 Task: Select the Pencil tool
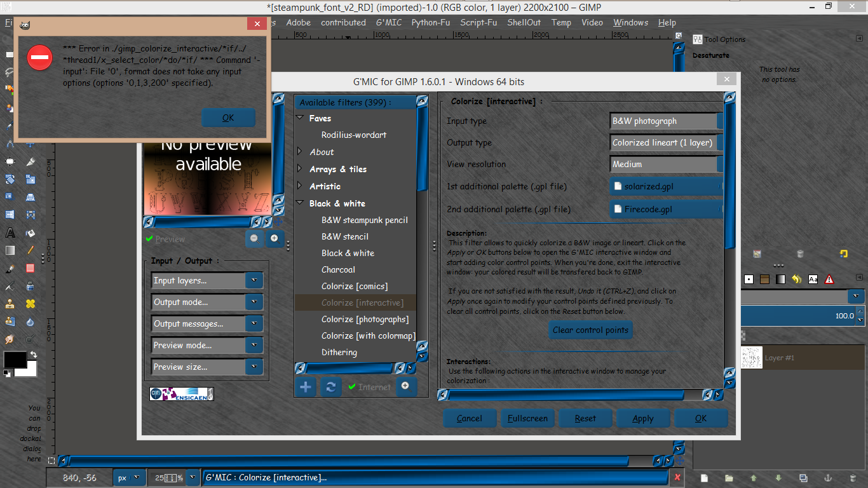point(31,250)
